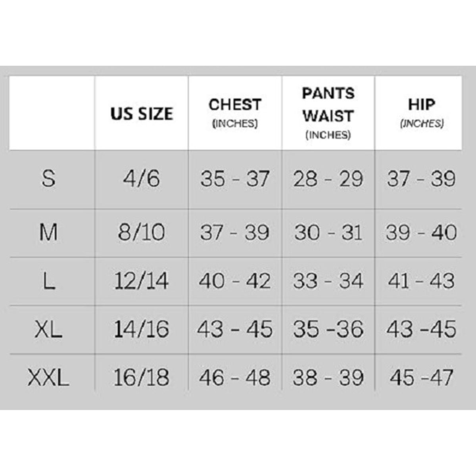Click the 4/6 US size cell
Viewport: 476px width, 476px height.
142,178
